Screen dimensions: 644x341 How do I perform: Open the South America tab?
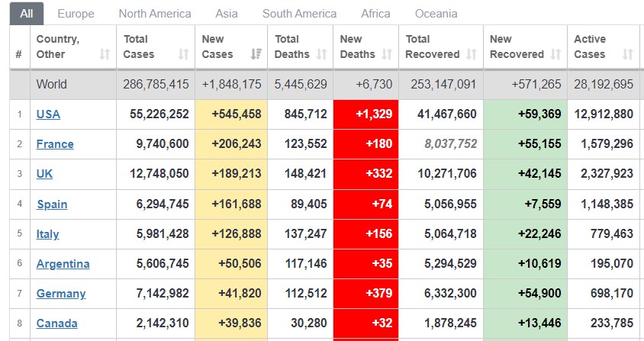point(299,14)
